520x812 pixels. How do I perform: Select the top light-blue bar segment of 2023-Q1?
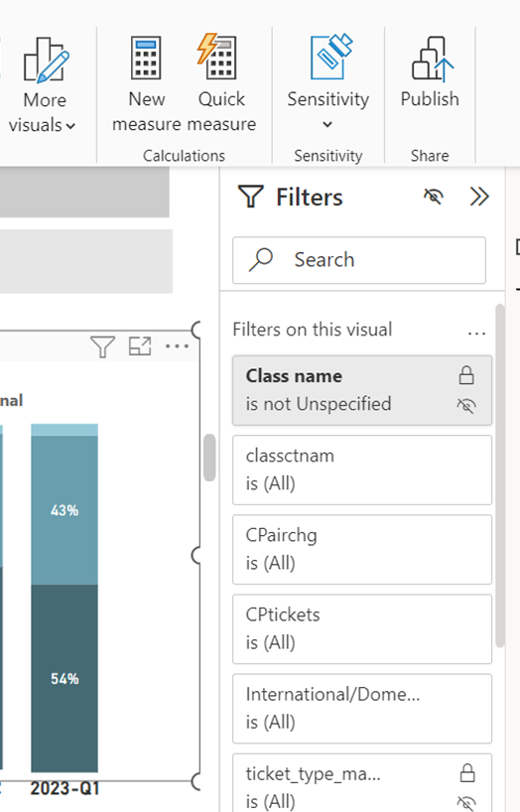tap(65, 430)
